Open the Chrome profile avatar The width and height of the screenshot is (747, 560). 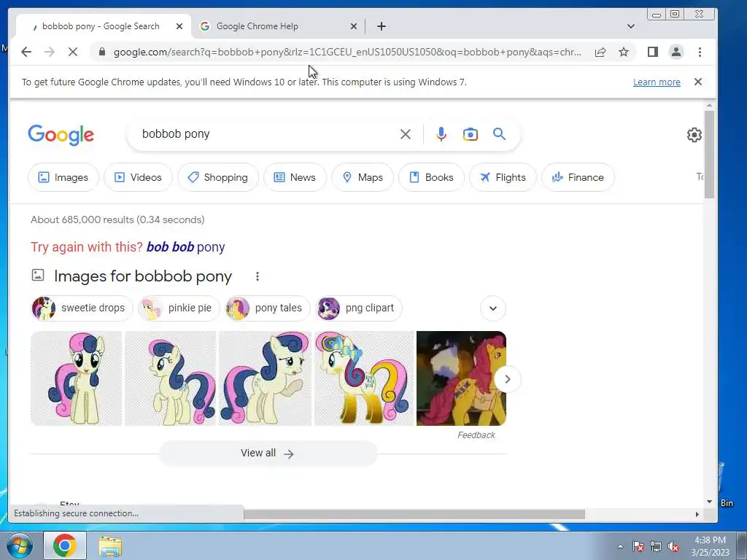coord(676,52)
